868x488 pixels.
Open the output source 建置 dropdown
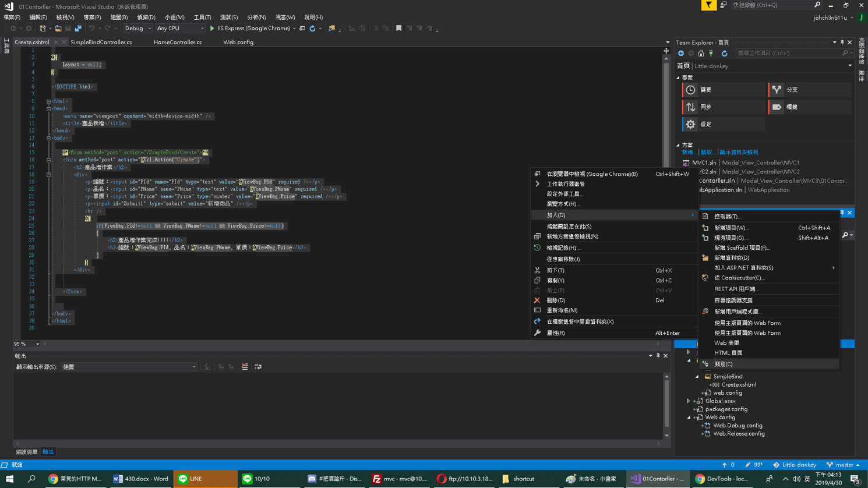click(129, 367)
